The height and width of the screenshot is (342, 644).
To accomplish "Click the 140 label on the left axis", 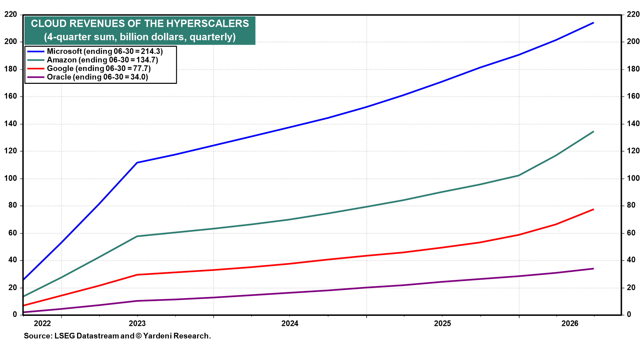I will (x=10, y=124).
